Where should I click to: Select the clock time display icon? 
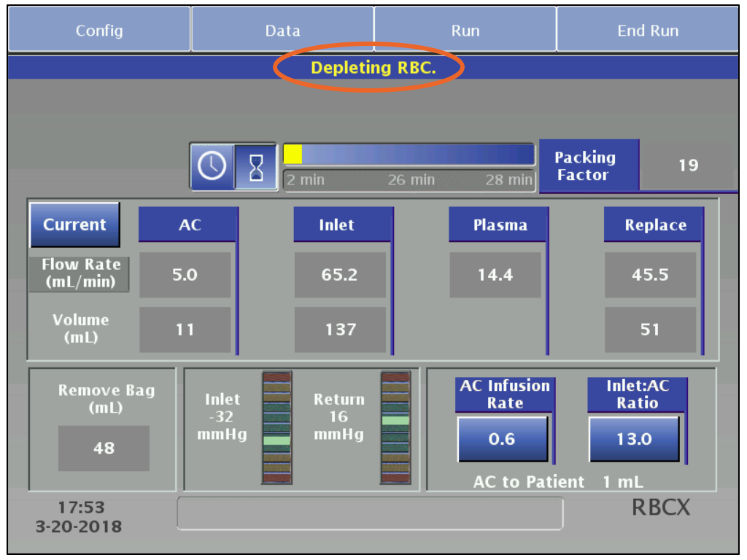point(212,166)
